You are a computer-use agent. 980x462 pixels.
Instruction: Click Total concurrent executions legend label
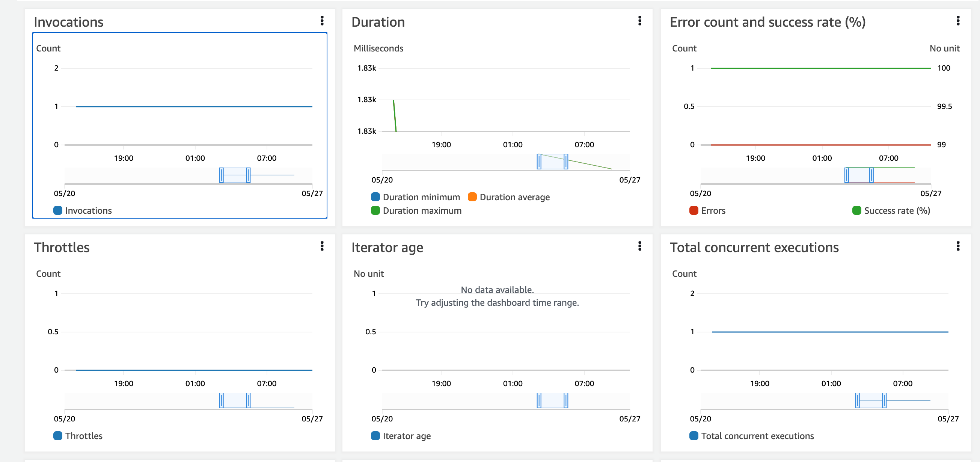(x=757, y=436)
